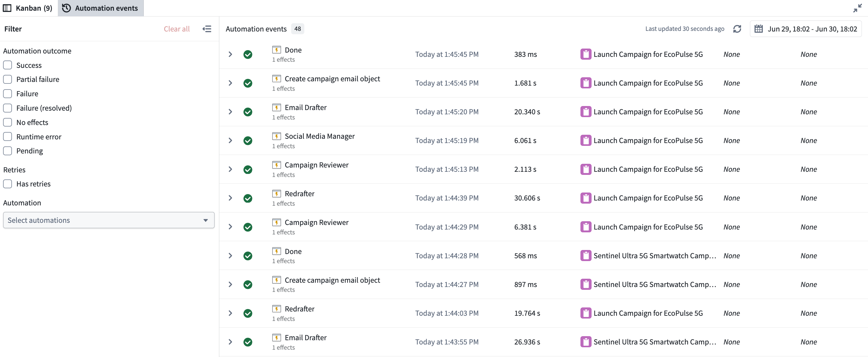
Task: Click clipboard icon in Email Drafter 1:43:55 row
Action: click(x=586, y=342)
